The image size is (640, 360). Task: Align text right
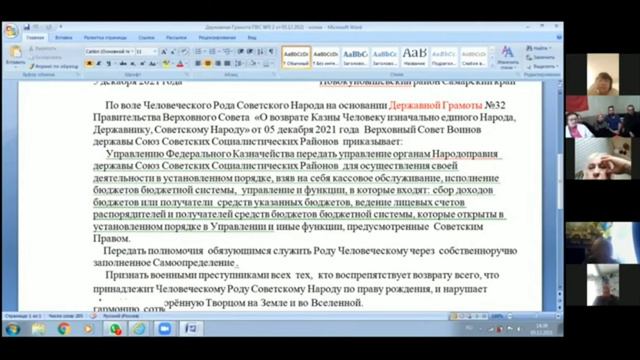tap(218, 64)
